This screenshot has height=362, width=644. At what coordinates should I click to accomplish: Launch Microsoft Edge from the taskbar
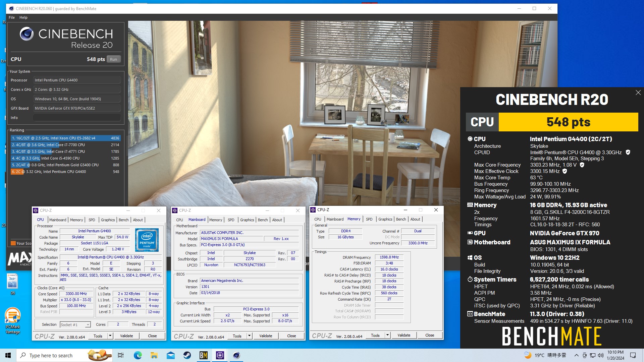(x=138, y=355)
